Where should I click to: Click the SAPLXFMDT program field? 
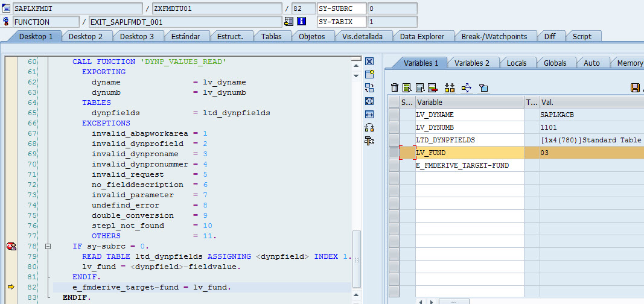pyautogui.click(x=78, y=8)
